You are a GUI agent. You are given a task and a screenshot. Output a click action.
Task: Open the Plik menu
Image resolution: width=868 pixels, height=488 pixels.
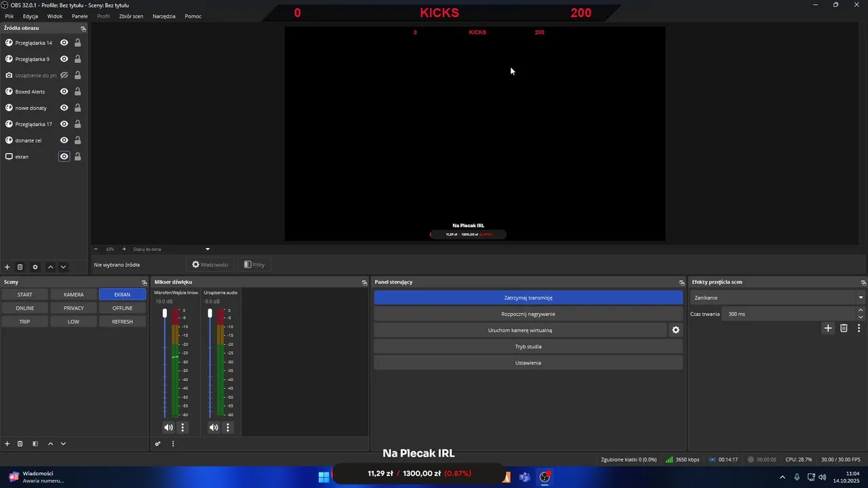[x=9, y=16]
